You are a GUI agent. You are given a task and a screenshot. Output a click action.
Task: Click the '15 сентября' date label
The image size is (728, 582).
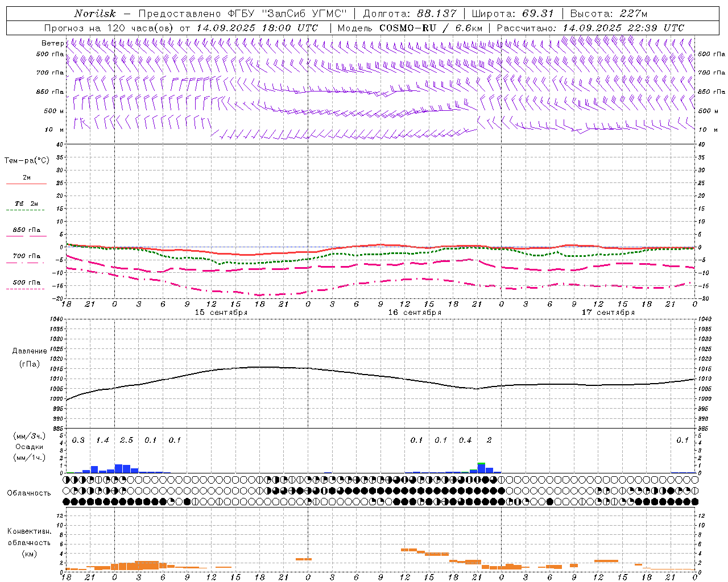click(221, 313)
